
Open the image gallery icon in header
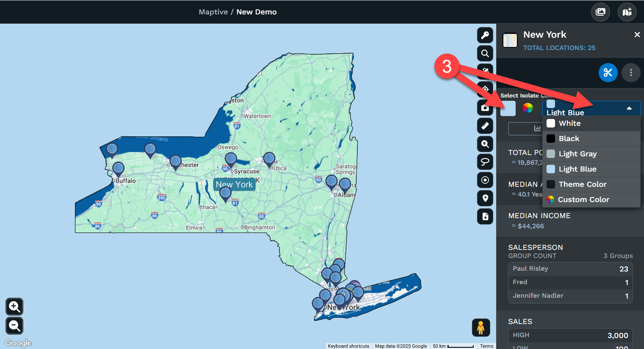600,12
